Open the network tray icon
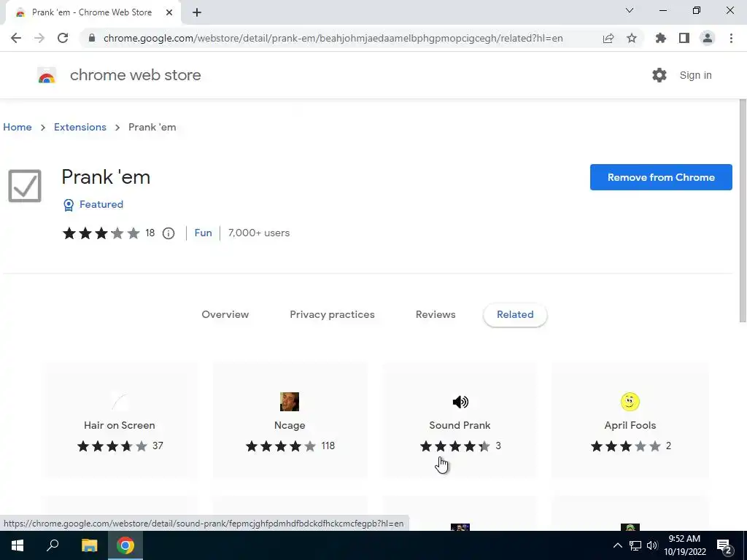The width and height of the screenshot is (747, 560). pos(635,545)
